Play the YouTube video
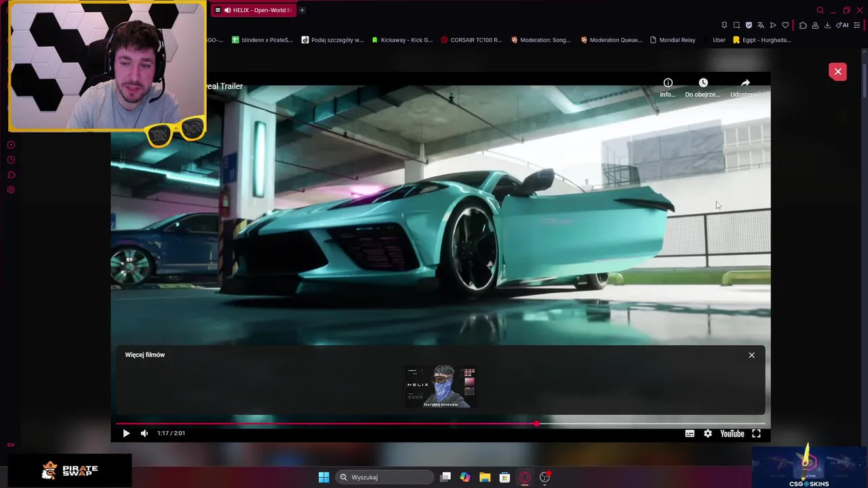 126,433
